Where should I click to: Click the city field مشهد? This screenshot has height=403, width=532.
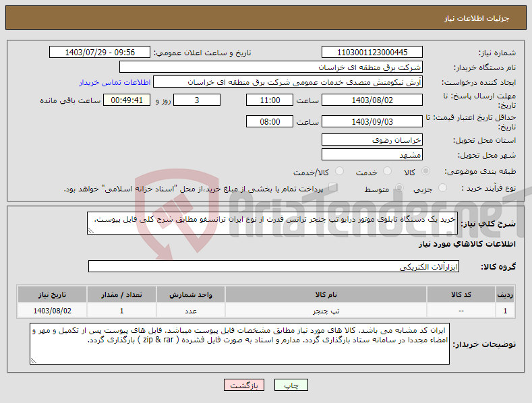372,155
